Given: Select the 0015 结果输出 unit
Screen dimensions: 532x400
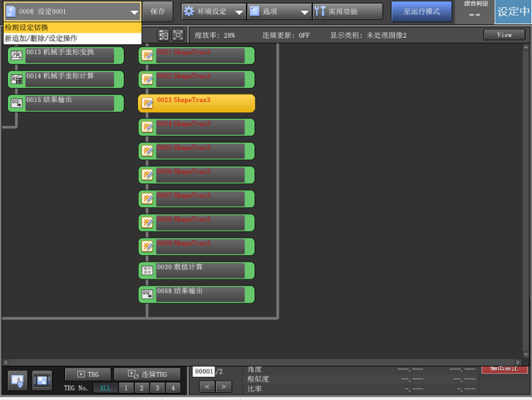Looking at the screenshot, I should (x=66, y=104).
